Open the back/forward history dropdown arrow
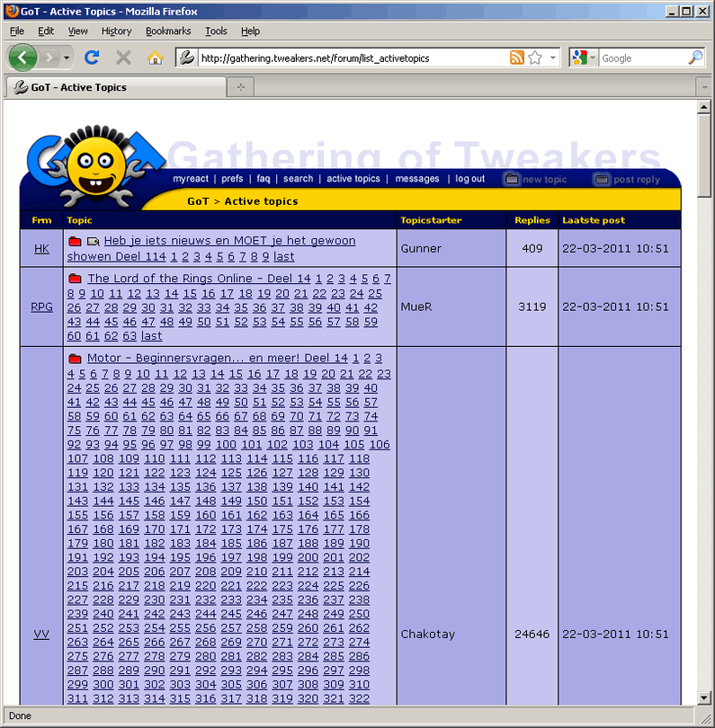The height and width of the screenshot is (728, 715). (67, 58)
